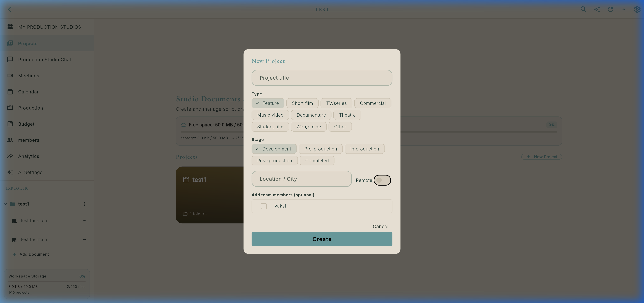Screen dimensions: 644x303
Task: Click Cancel in New Project dialog
Action: [x=380, y=226]
